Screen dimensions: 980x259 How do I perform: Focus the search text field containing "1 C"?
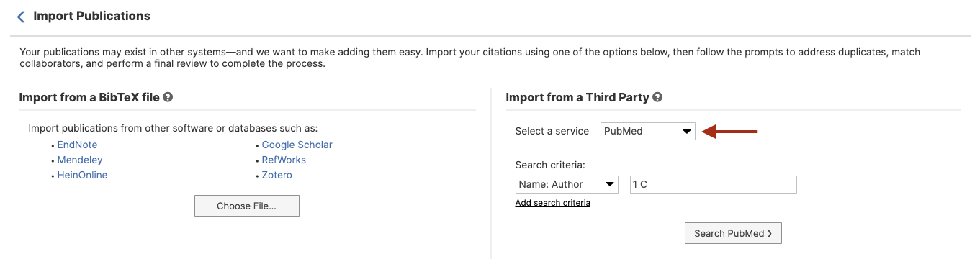(714, 184)
